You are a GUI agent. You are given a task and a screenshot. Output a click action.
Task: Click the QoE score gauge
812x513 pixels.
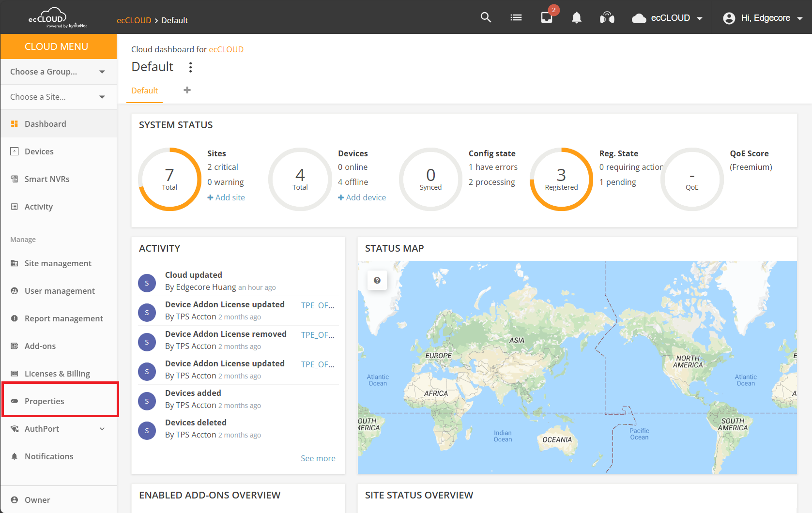coord(692,179)
